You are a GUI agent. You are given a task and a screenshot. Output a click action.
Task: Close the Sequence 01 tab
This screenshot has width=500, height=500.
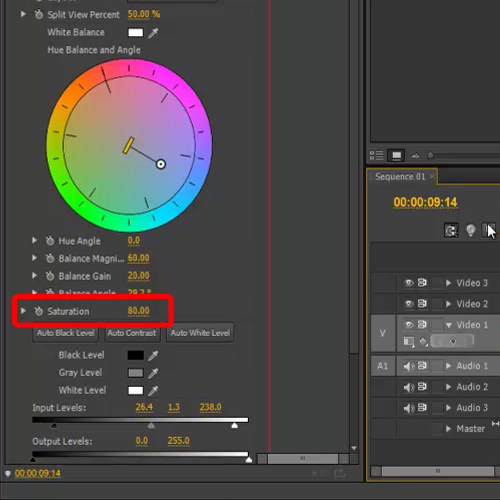432,176
